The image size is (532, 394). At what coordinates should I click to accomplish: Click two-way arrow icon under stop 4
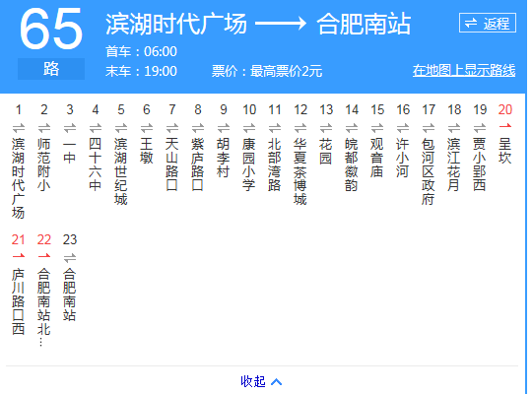(95, 128)
